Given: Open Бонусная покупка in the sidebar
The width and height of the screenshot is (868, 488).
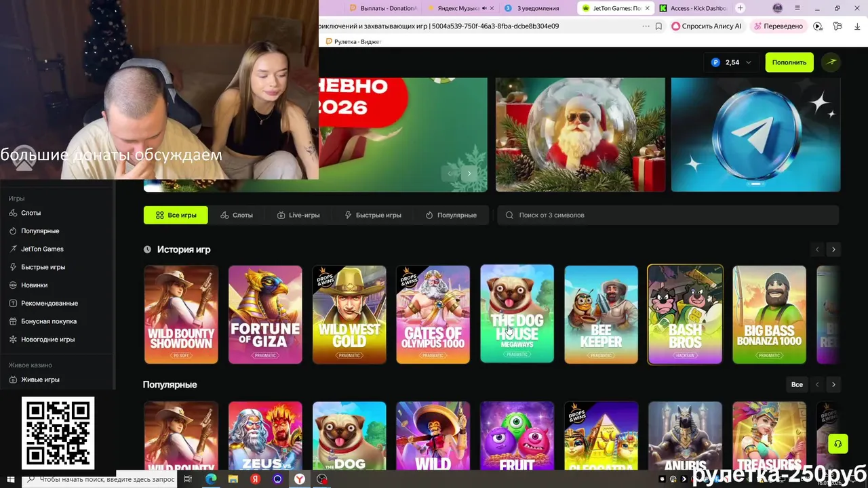Looking at the screenshot, I should [48, 321].
